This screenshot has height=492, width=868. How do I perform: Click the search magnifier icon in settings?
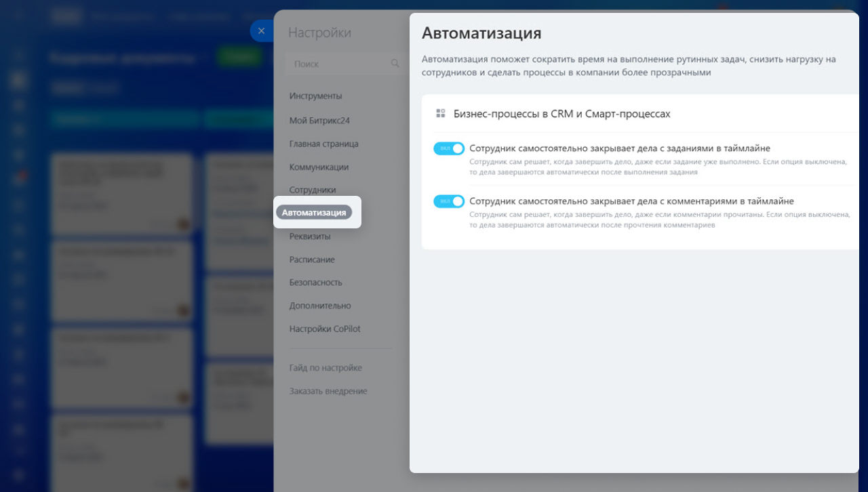pos(395,64)
